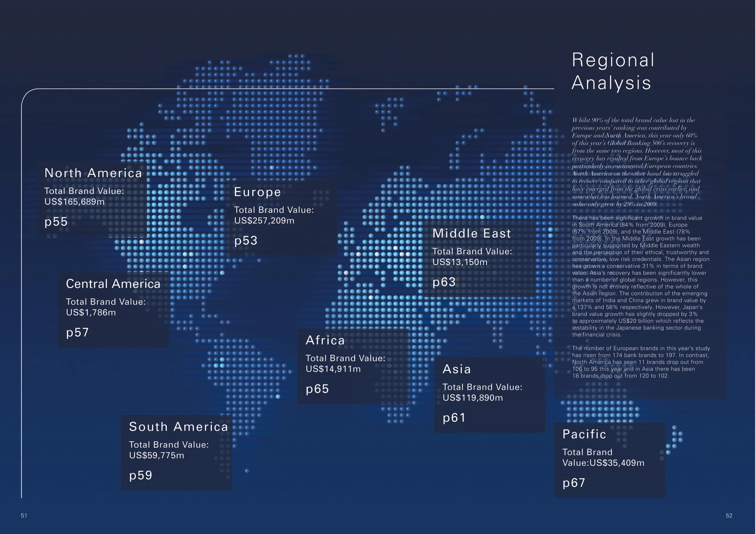Select the 'Africa' region heading
This screenshot has height=534, width=756.
[x=325, y=340]
